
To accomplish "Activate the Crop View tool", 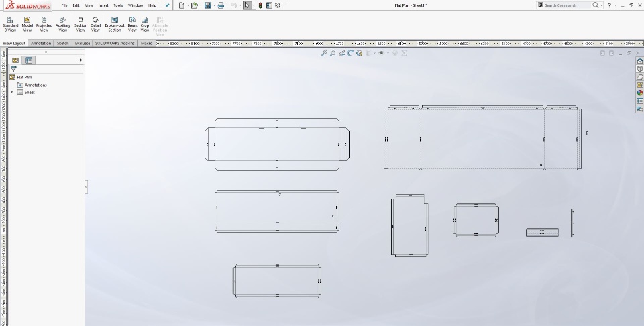I will [145, 24].
